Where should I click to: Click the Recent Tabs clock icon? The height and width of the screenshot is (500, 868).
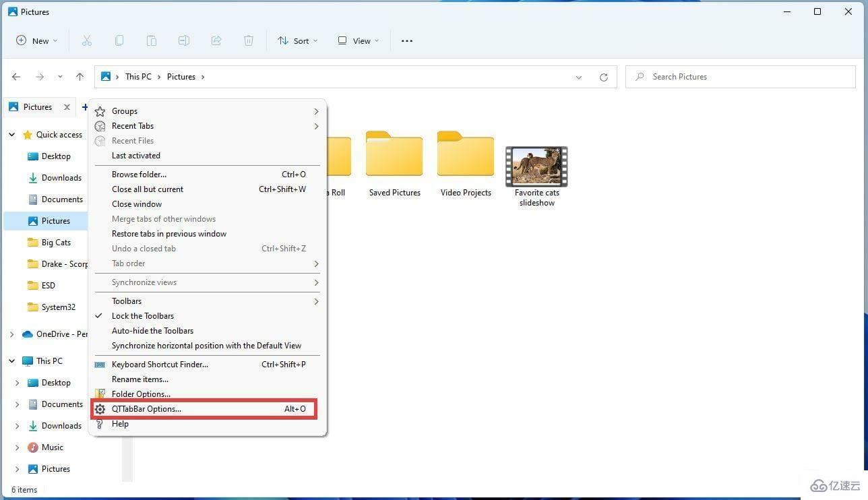coord(100,126)
